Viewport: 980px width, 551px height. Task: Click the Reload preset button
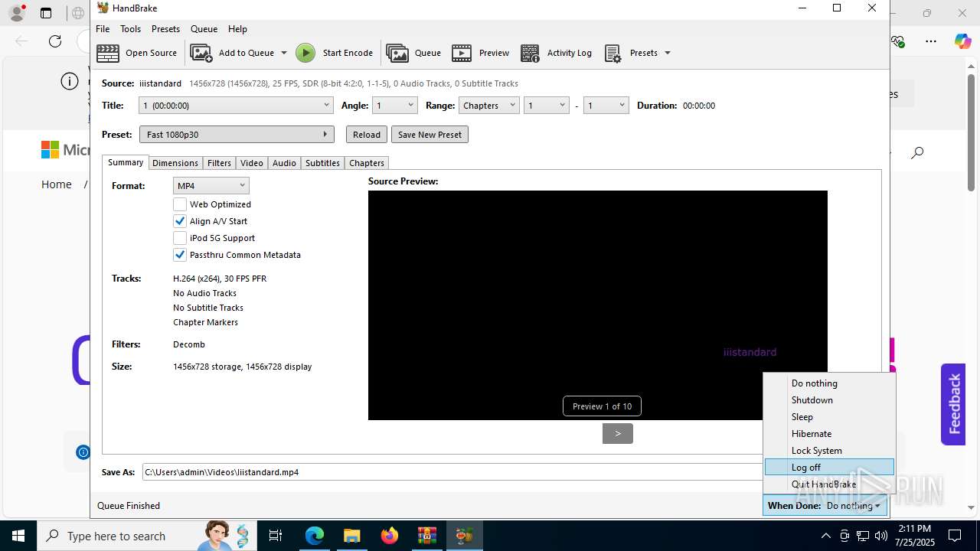[x=367, y=135]
